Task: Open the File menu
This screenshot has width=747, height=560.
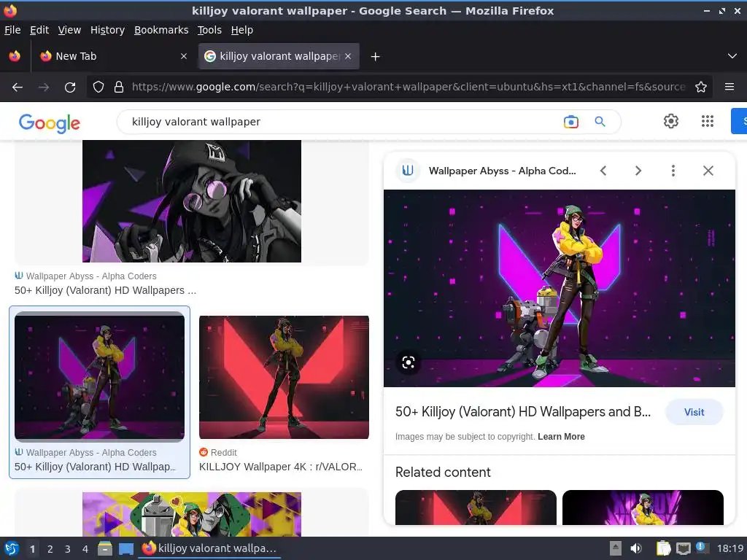Action: [12, 30]
